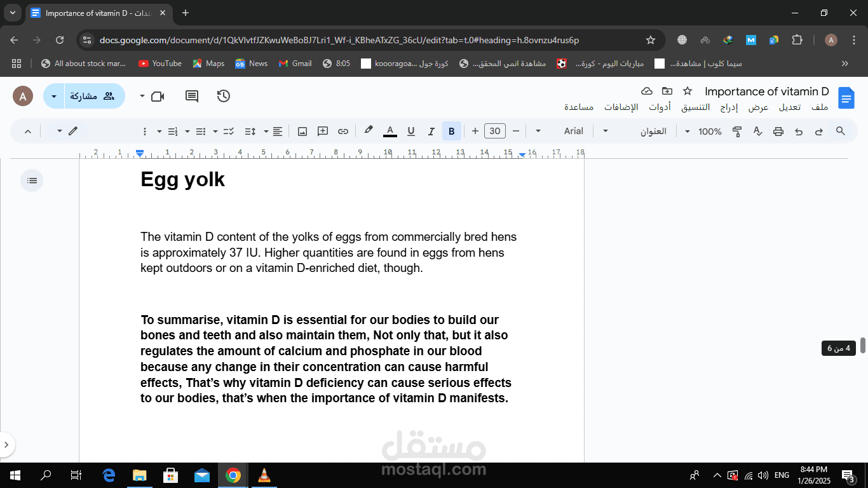The height and width of the screenshot is (488, 868).
Task: Open the Gmail bookmark
Action: (x=295, y=64)
